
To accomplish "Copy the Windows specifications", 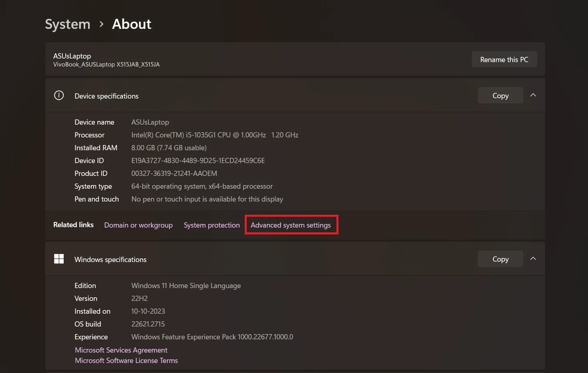I will coord(500,259).
